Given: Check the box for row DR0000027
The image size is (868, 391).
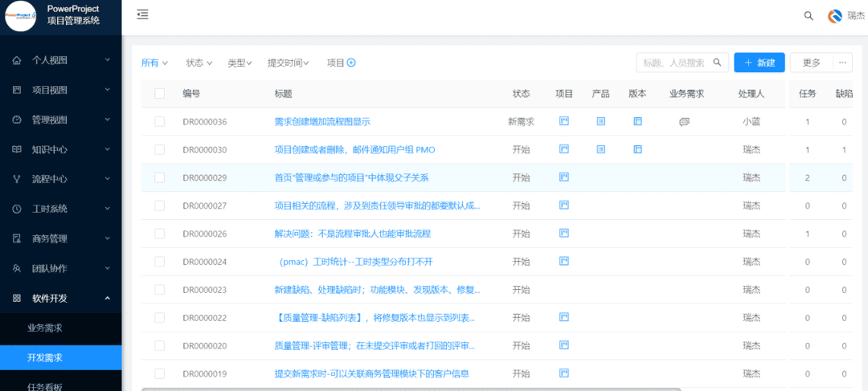Looking at the screenshot, I should tap(159, 206).
